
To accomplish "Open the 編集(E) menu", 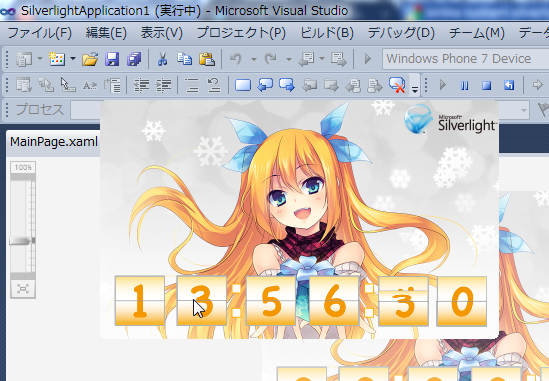I will point(106,33).
